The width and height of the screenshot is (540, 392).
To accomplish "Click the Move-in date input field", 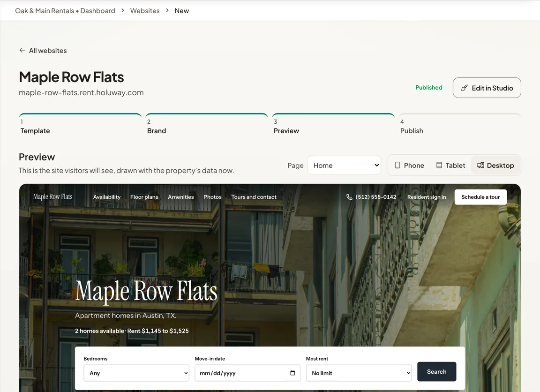I will tap(247, 373).
